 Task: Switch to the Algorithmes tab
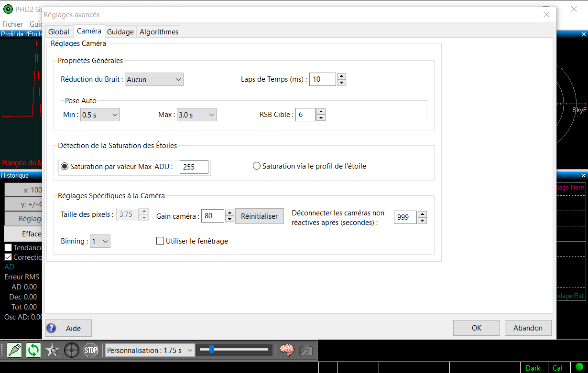(x=159, y=32)
